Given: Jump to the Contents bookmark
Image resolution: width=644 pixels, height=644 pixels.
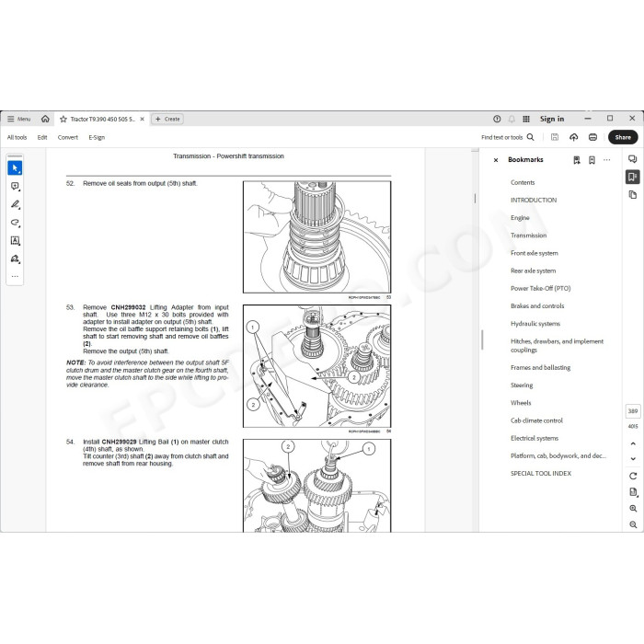Looking at the screenshot, I should tap(523, 182).
